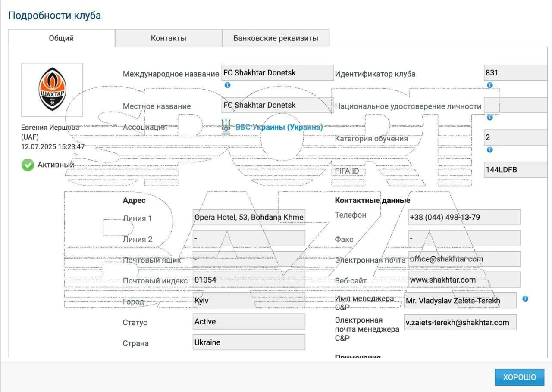Click the green Active status checkmark icon
The width and height of the screenshot is (552, 392).
click(28, 165)
